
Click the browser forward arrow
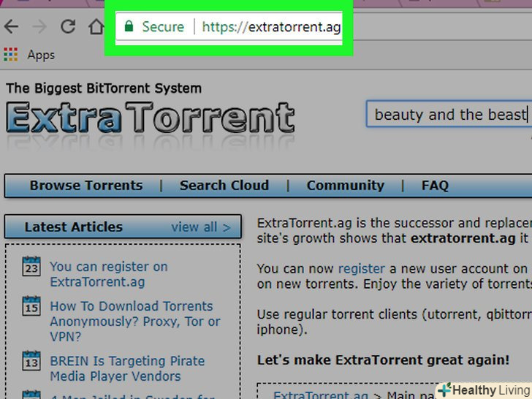[39, 28]
